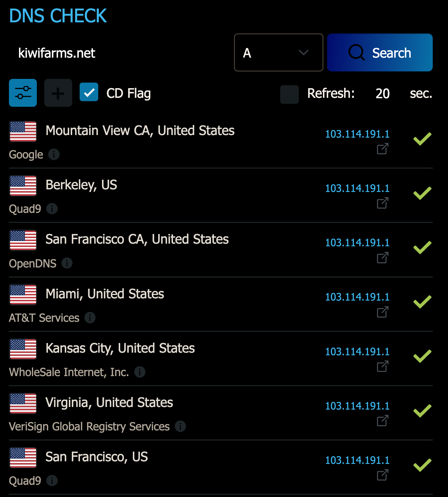Image resolution: width=448 pixels, height=497 pixels.
Task: Select the text Virginia, United States
Action: tap(109, 403)
